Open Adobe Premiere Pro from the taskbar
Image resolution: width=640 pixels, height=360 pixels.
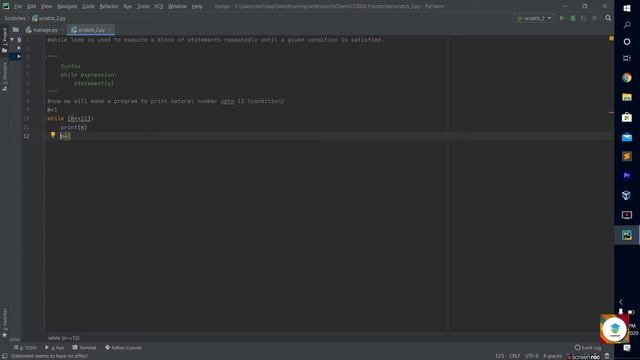pos(627,176)
